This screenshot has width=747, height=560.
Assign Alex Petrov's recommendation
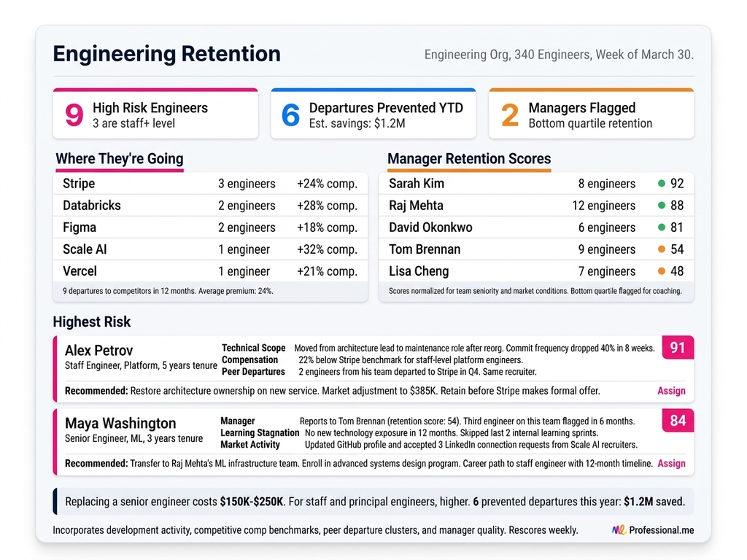coord(671,391)
